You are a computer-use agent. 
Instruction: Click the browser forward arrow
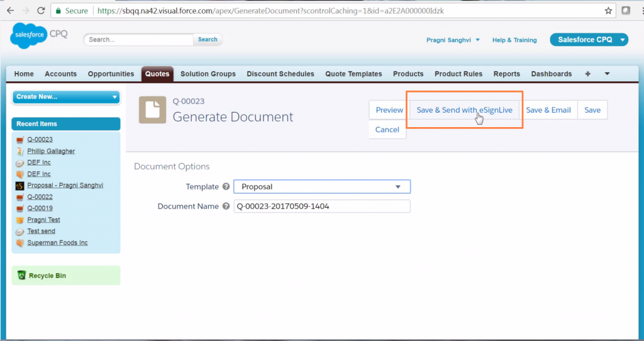[x=25, y=11]
